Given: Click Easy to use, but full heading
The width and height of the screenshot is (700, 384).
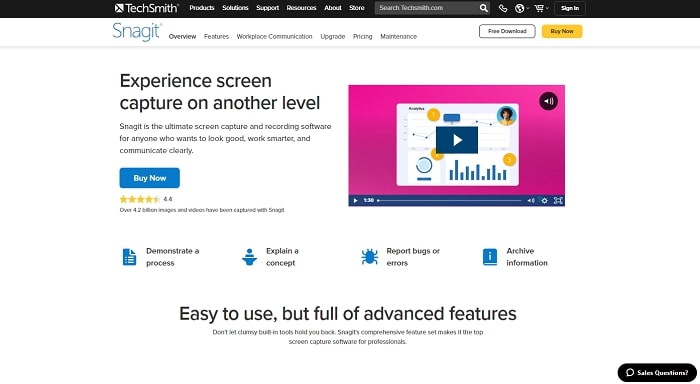Looking at the screenshot, I should tap(348, 313).
